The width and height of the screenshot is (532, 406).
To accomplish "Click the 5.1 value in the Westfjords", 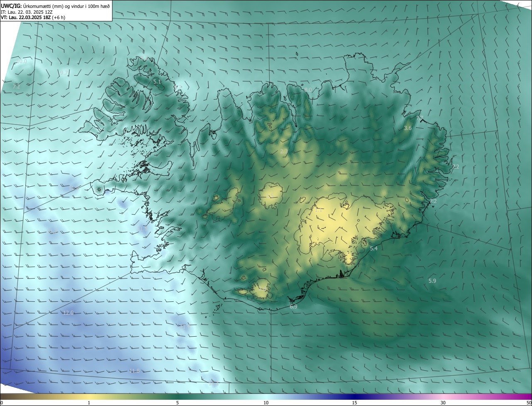I will click(157, 82).
